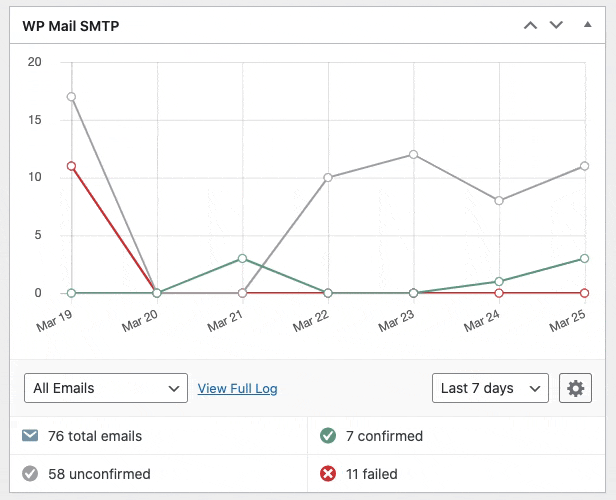616x500 pixels.
Task: Open the Last 7 days dropdown
Action: coord(490,388)
